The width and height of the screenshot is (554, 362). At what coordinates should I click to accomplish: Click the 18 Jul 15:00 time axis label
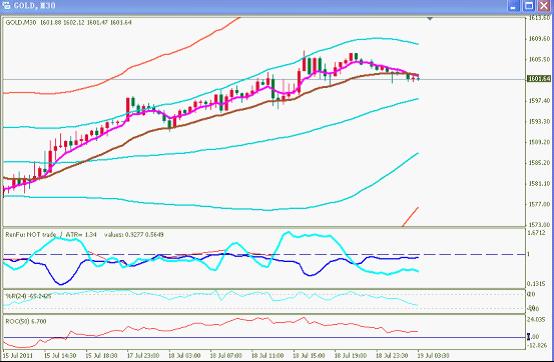tap(309, 355)
